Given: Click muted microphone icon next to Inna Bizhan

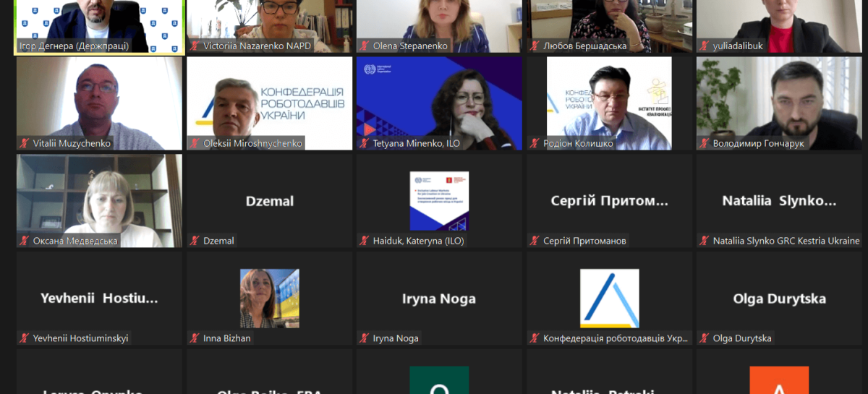Looking at the screenshot, I should (195, 338).
